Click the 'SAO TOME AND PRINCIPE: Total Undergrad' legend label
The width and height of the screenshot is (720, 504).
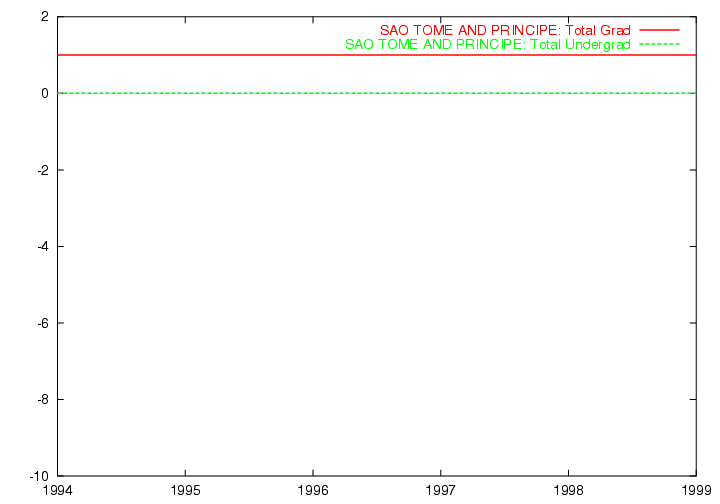click(488, 45)
